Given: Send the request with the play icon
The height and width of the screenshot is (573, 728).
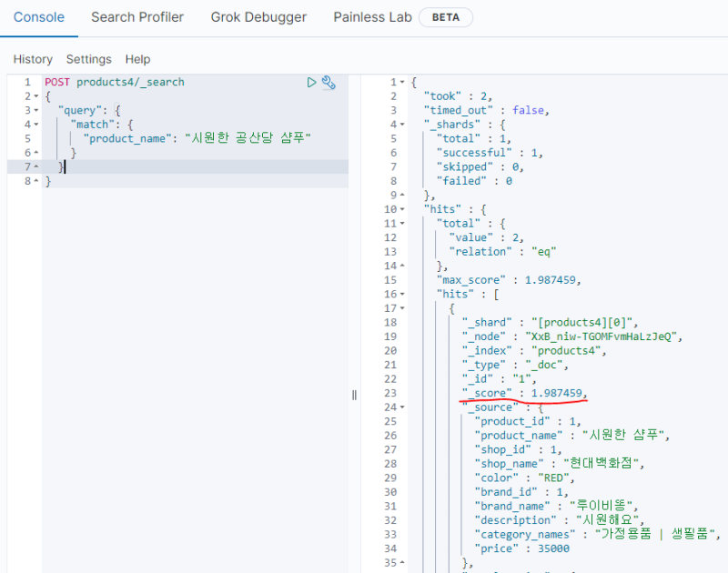Looking at the screenshot, I should tap(311, 83).
